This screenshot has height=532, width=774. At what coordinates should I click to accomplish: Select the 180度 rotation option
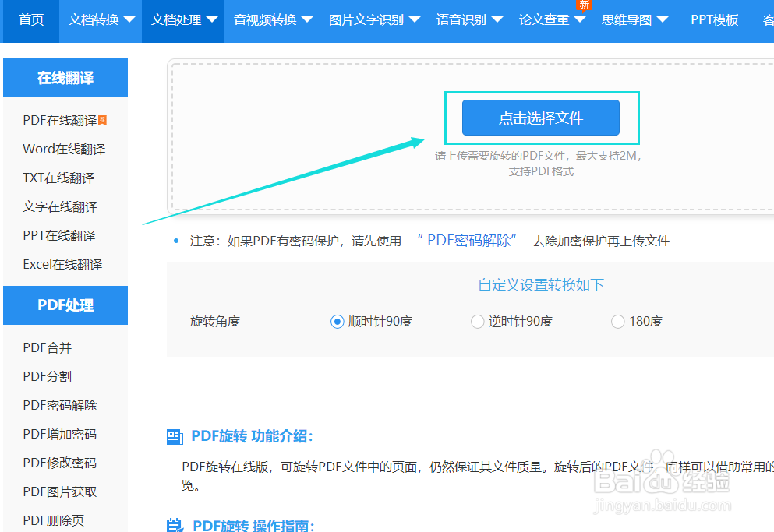(x=617, y=321)
